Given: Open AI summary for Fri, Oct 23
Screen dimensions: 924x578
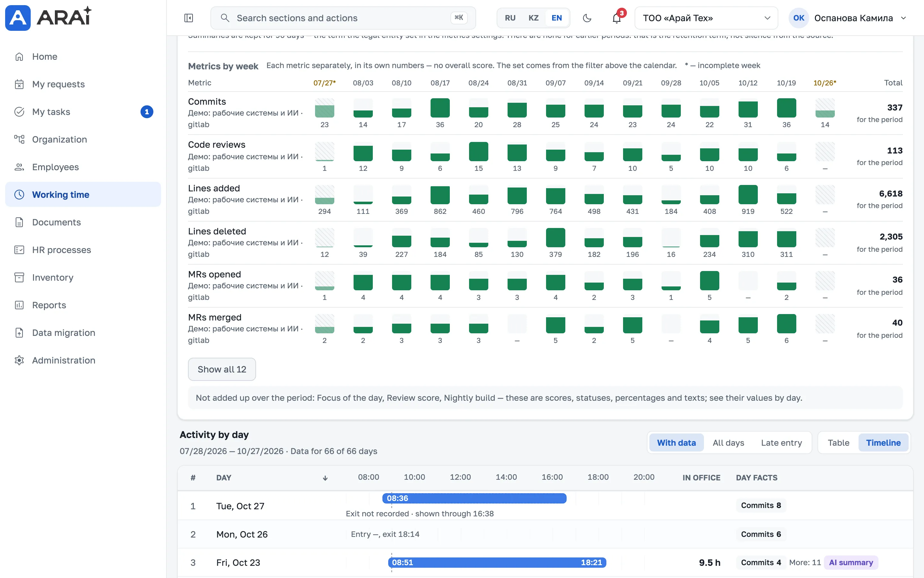Looking at the screenshot, I should [851, 562].
